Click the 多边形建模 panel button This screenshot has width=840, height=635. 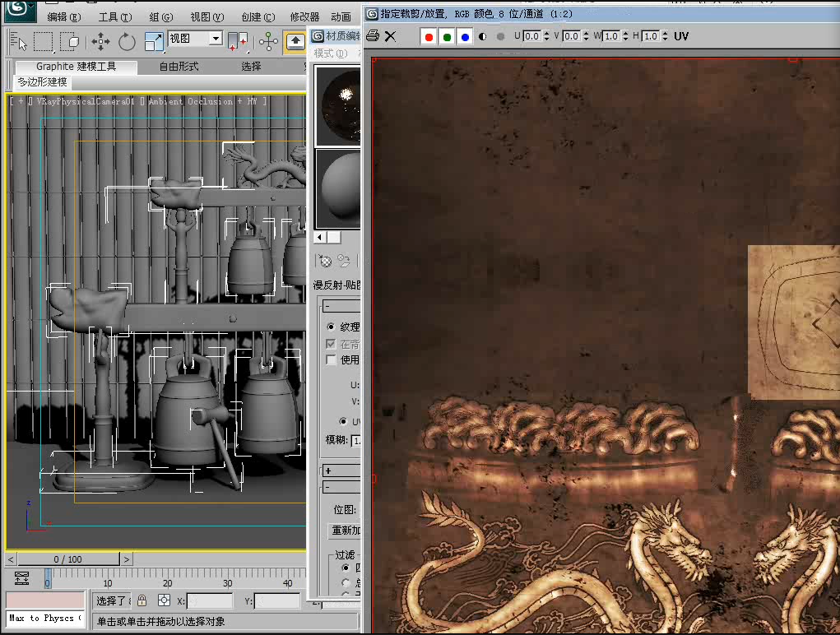pos(42,82)
